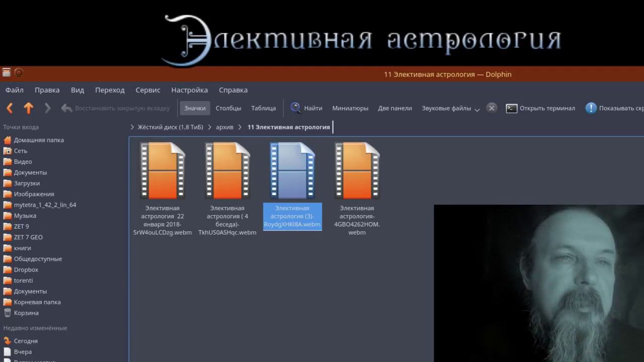
Task: Open the Найти search tool
Action: 306,108
